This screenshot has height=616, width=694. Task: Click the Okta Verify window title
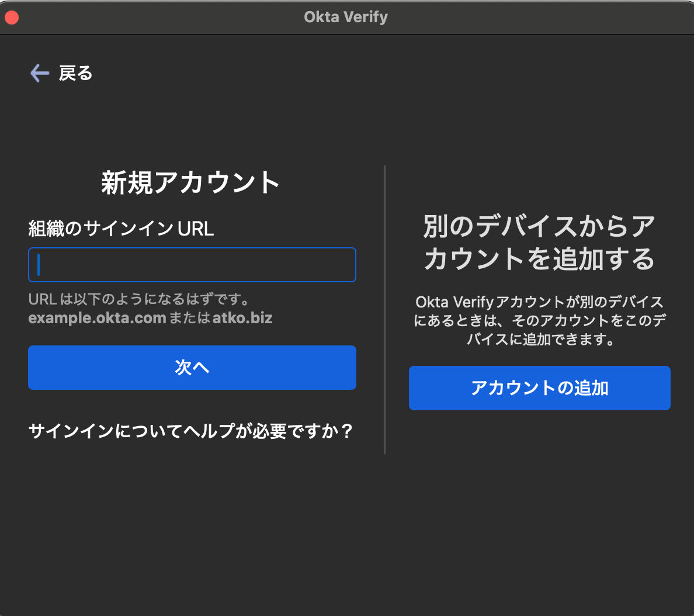pyautogui.click(x=346, y=17)
